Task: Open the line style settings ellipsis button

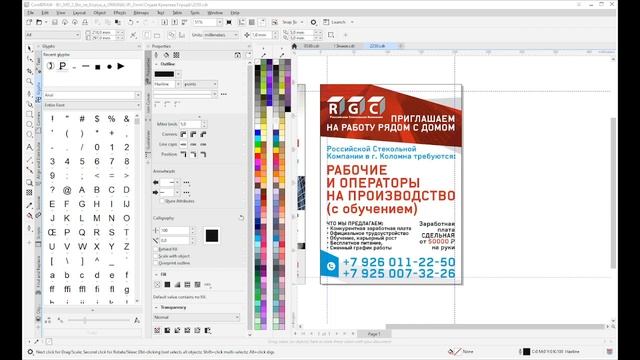Action: coord(224,94)
